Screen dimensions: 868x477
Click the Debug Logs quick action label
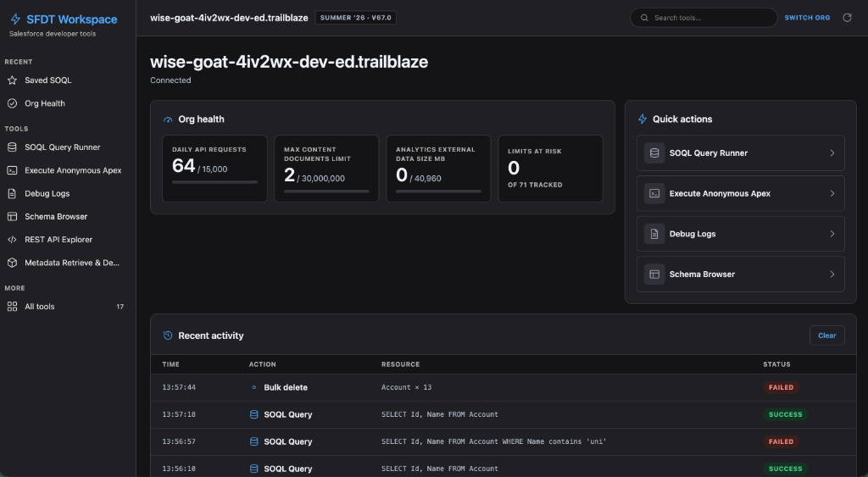(x=693, y=234)
